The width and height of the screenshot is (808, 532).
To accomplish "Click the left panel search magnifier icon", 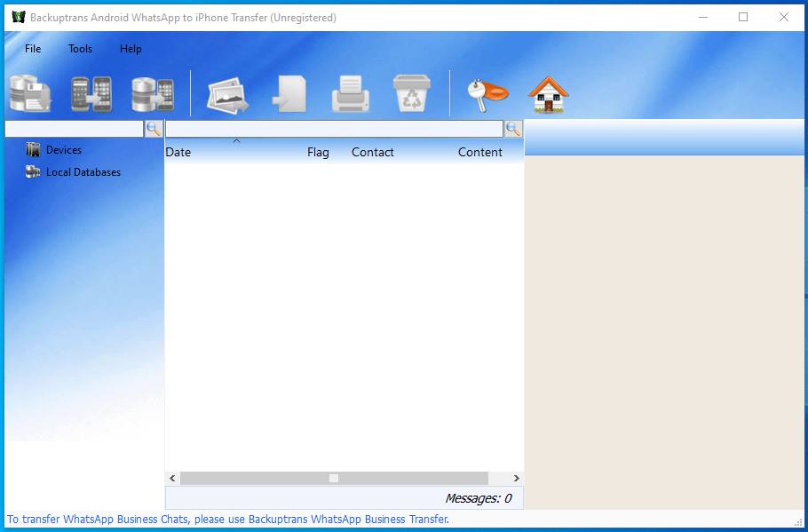I will click(x=154, y=129).
